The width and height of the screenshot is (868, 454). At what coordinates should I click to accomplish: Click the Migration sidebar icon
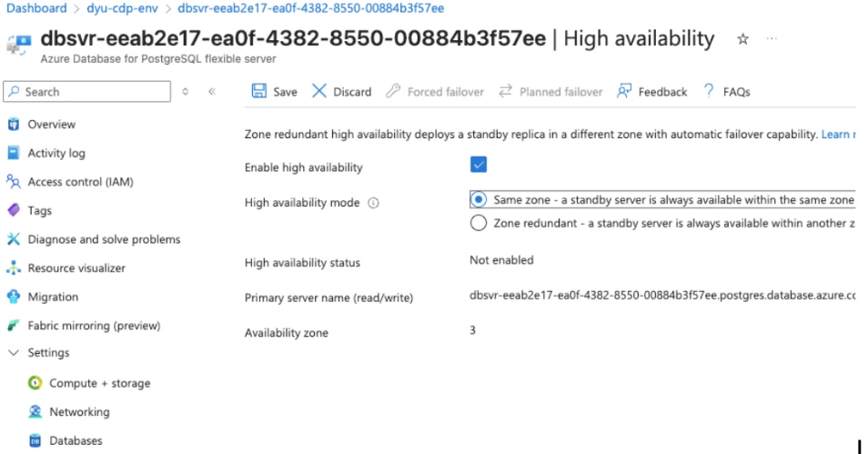point(14,297)
